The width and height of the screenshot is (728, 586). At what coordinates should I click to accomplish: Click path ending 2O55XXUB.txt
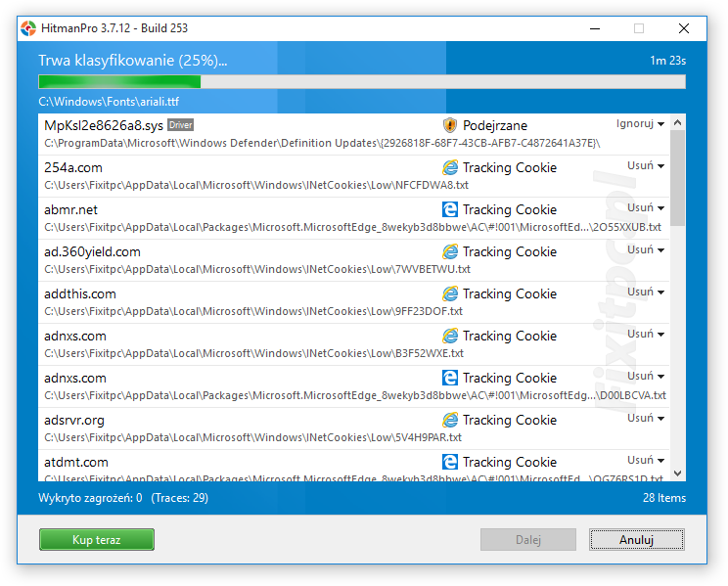point(353,227)
